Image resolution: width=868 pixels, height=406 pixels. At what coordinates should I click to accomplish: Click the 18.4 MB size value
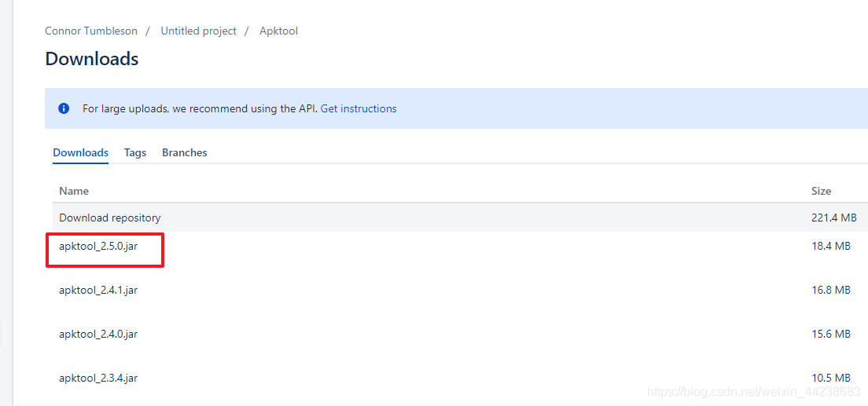[830, 246]
